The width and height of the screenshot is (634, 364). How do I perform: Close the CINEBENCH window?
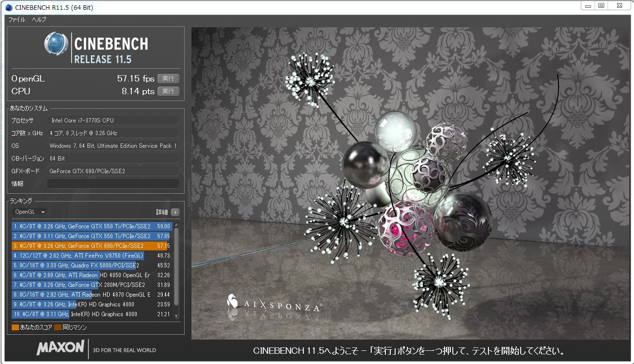point(619,6)
